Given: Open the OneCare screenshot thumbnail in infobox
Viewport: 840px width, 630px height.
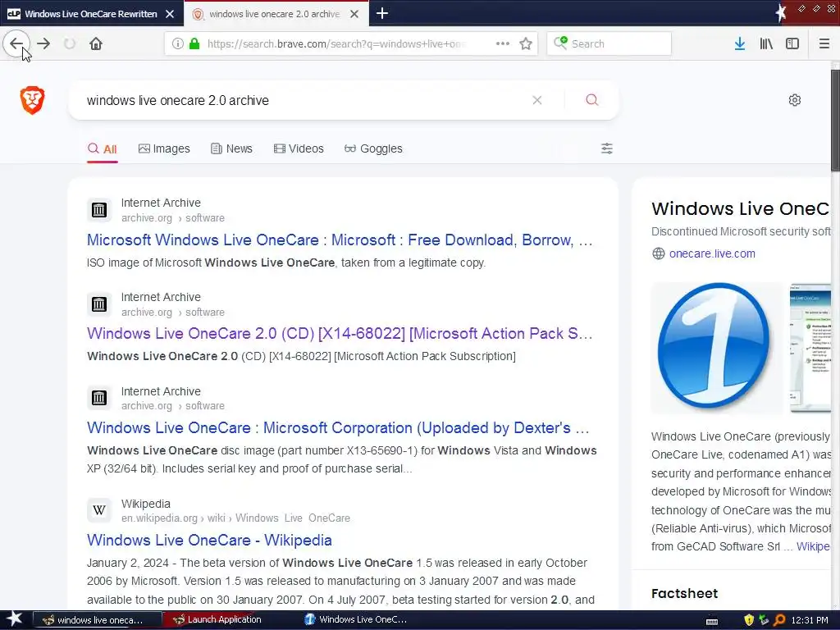Looking at the screenshot, I should click(x=810, y=348).
